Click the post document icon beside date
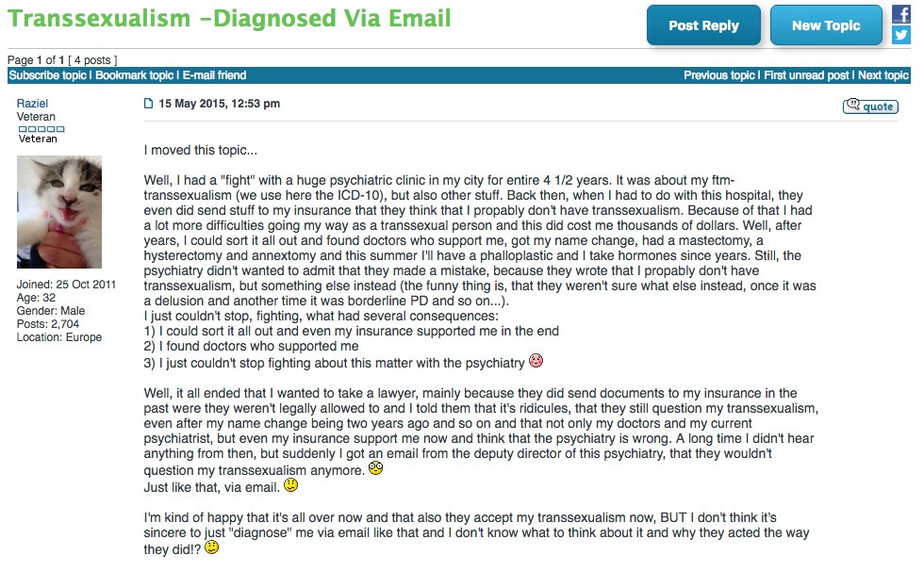 (149, 104)
